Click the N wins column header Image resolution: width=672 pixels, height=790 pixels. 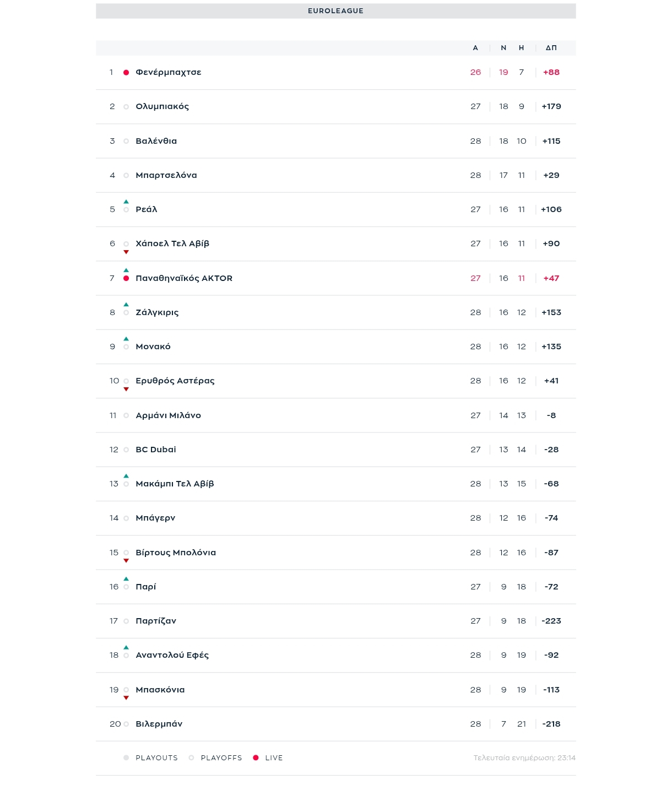[x=503, y=48]
